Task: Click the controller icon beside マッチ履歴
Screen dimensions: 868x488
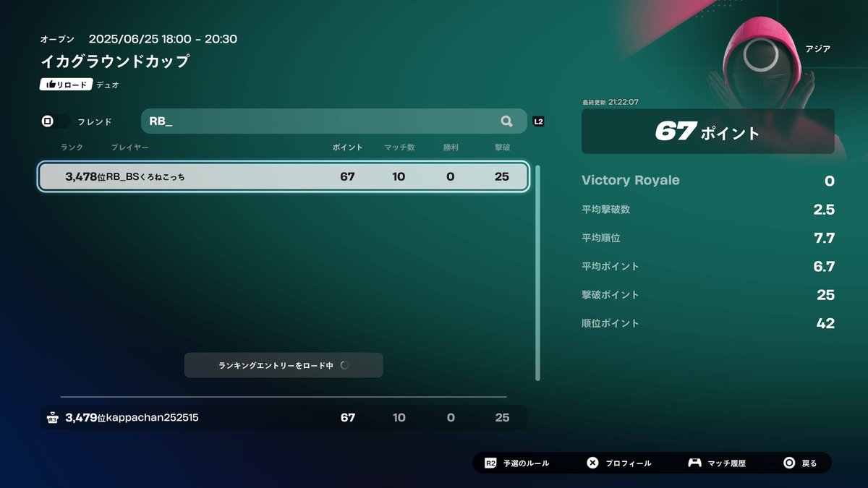Action: (694, 463)
